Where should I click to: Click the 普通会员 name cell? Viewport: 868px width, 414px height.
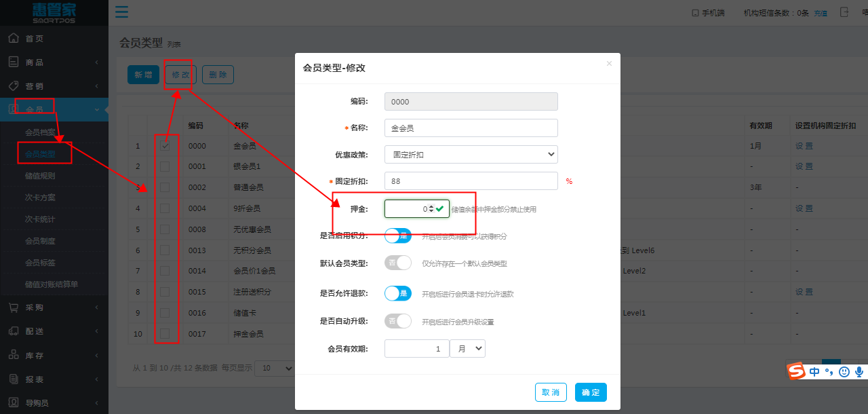[x=248, y=187]
